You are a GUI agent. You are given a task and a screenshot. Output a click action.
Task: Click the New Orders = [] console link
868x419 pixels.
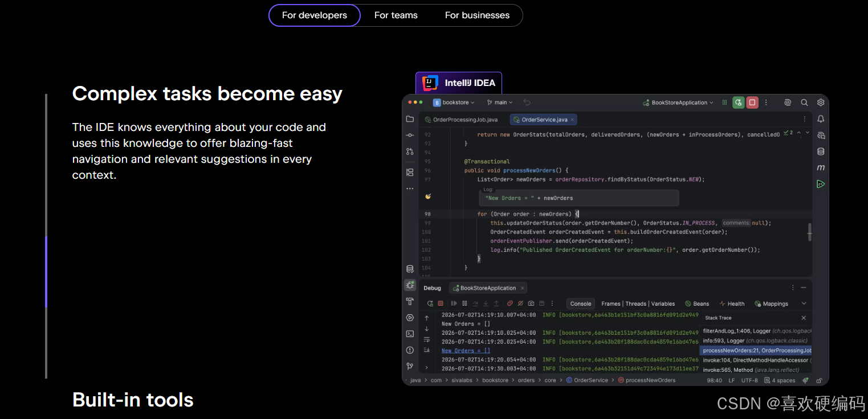click(466, 351)
